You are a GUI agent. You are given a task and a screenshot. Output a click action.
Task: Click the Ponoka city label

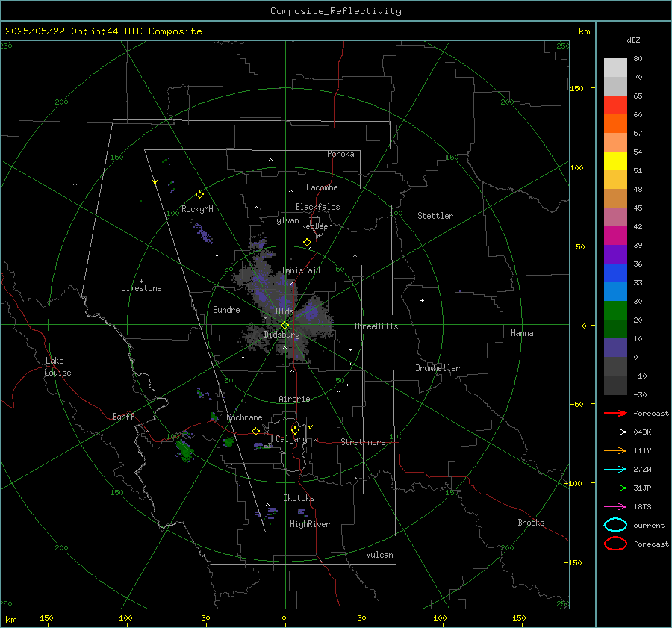pyautogui.click(x=340, y=154)
